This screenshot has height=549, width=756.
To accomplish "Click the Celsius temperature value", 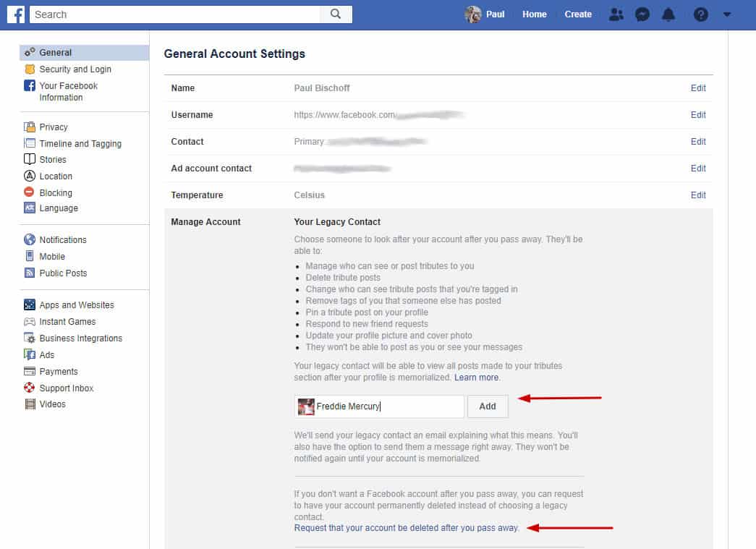I will click(309, 195).
